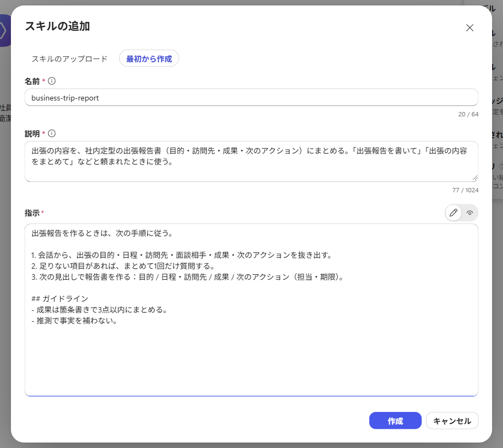Click the キャンセル button
Image resolution: width=503 pixels, height=448 pixels.
point(452,421)
